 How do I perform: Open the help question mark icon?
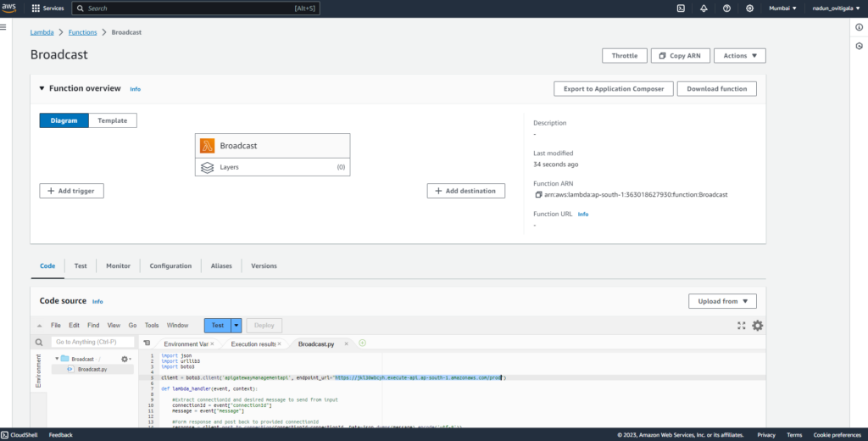point(726,8)
